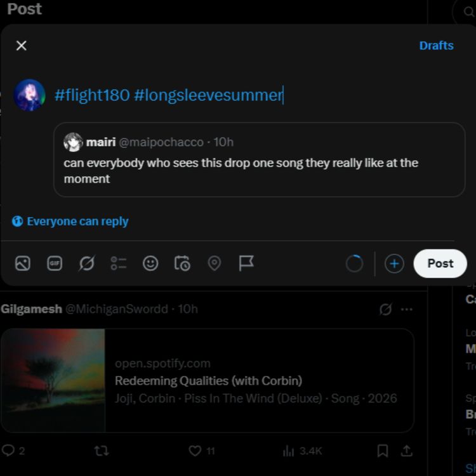The width and height of the screenshot is (476, 476).
Task: Open the quoted mairi post card
Action: (259, 160)
